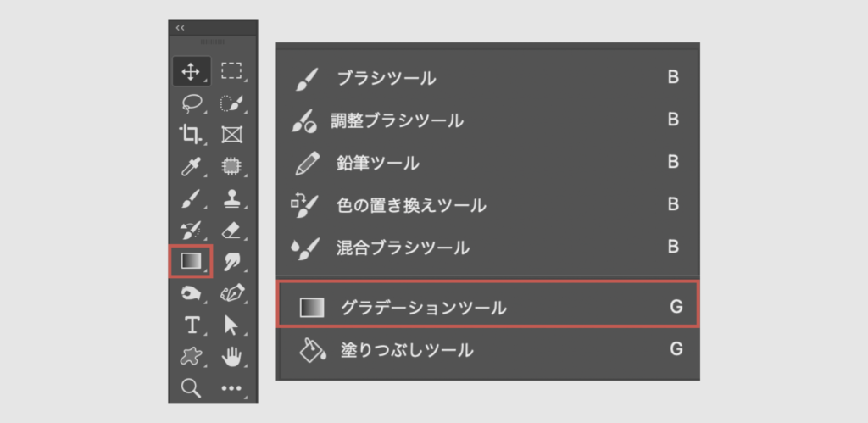Image resolution: width=868 pixels, height=423 pixels.
Task: Collapse the toolbar with double-arrow
Action: click(x=180, y=28)
